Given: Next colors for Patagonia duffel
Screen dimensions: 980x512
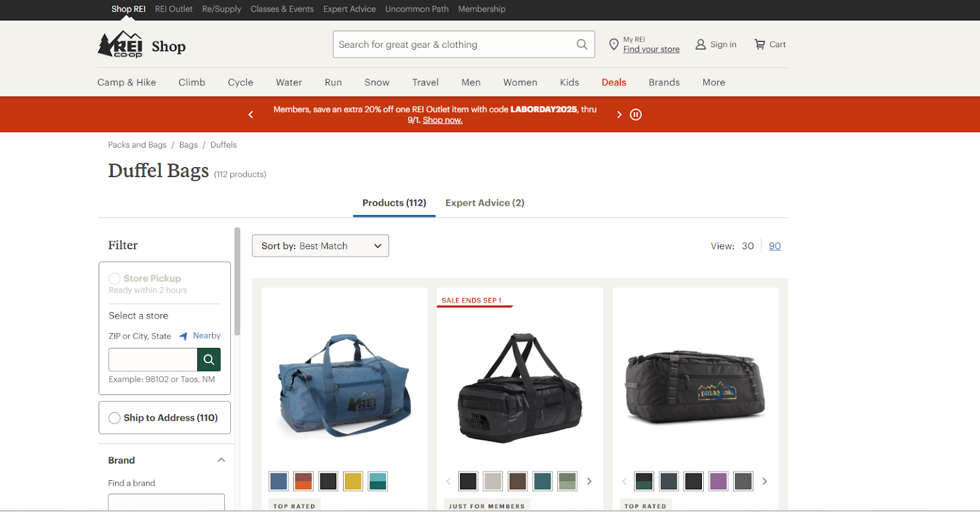Looking at the screenshot, I should [x=764, y=481].
